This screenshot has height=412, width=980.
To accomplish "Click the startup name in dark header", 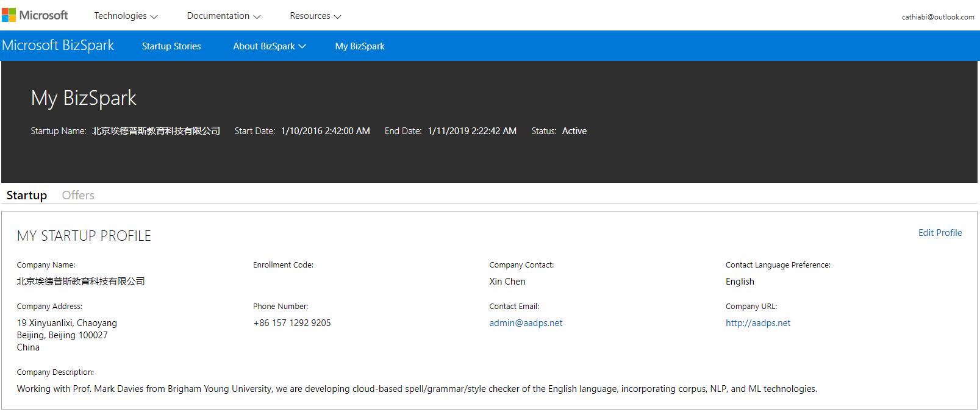I will 156,131.
